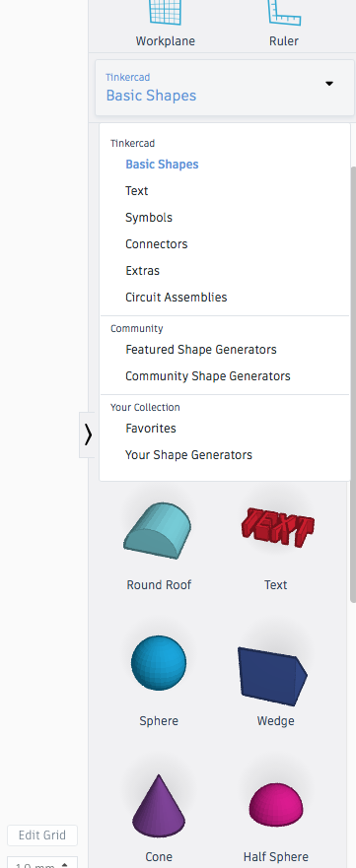Select the Workplane tool icon
This screenshot has height=868, width=356.
pos(165,13)
